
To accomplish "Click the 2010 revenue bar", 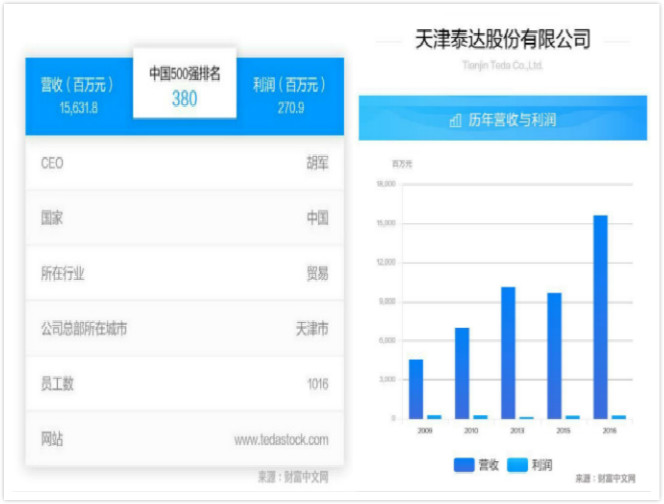I will [462, 373].
